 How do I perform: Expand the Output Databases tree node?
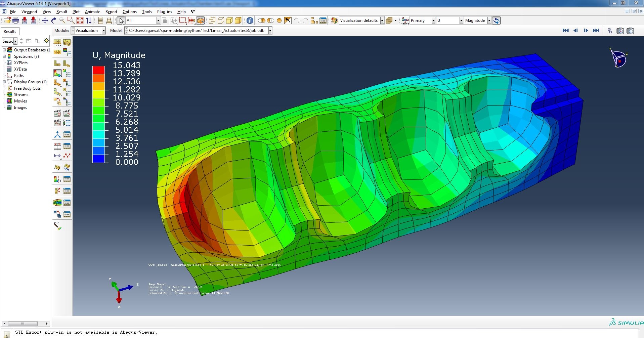point(4,50)
